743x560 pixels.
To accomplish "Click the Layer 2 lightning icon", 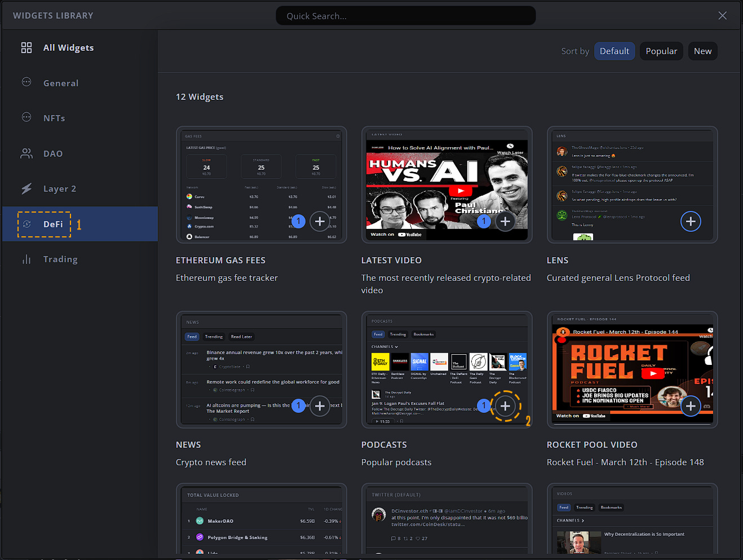I will pos(26,188).
